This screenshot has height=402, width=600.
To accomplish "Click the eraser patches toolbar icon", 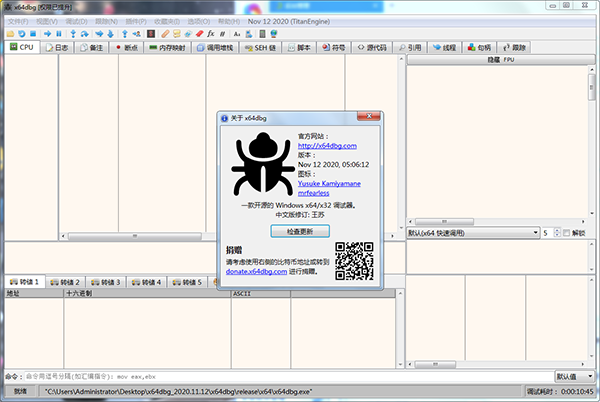I will (199, 33).
